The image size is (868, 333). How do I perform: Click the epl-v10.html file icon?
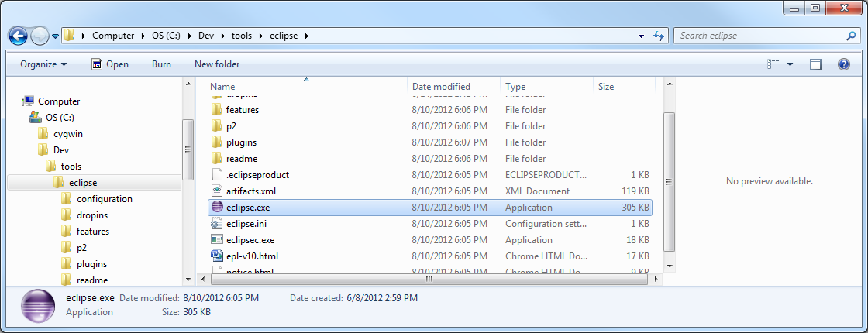pos(216,256)
